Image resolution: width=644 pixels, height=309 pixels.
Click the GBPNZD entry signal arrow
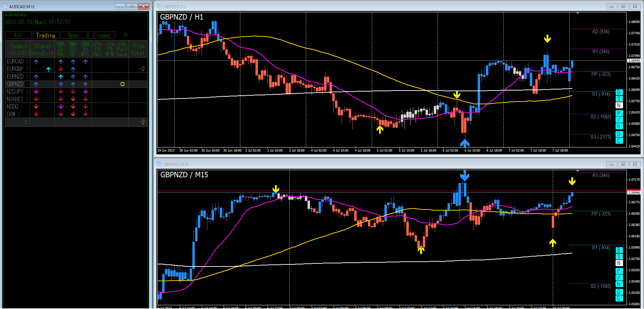(x=36, y=84)
